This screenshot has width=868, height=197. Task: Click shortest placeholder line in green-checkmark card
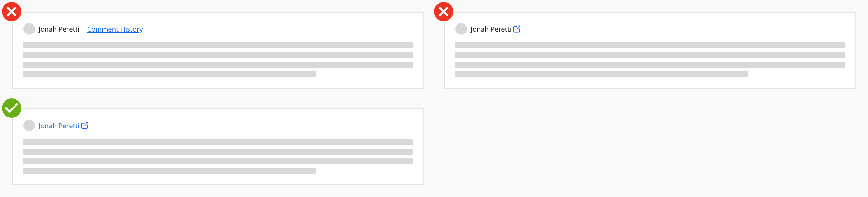[x=169, y=171]
